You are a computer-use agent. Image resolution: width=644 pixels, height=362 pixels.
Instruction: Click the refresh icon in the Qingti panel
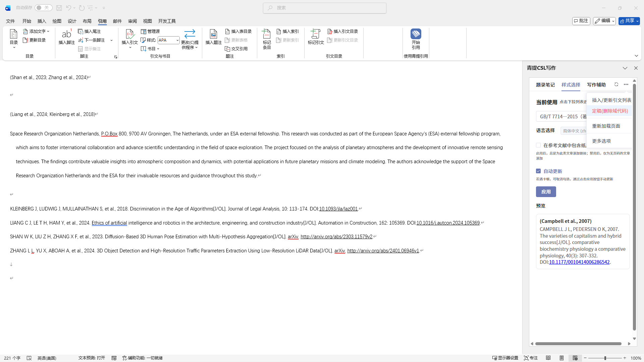tap(616, 84)
